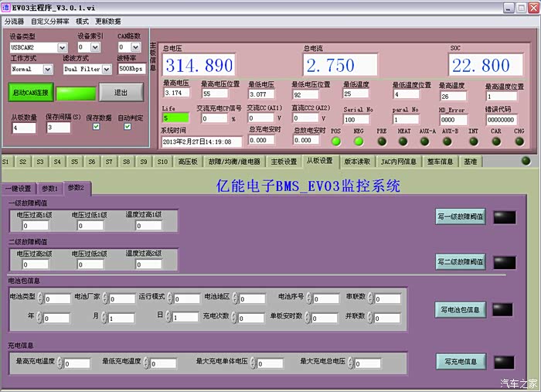Click the POS status indicator LED
This screenshot has width=541, height=392.
(335, 141)
